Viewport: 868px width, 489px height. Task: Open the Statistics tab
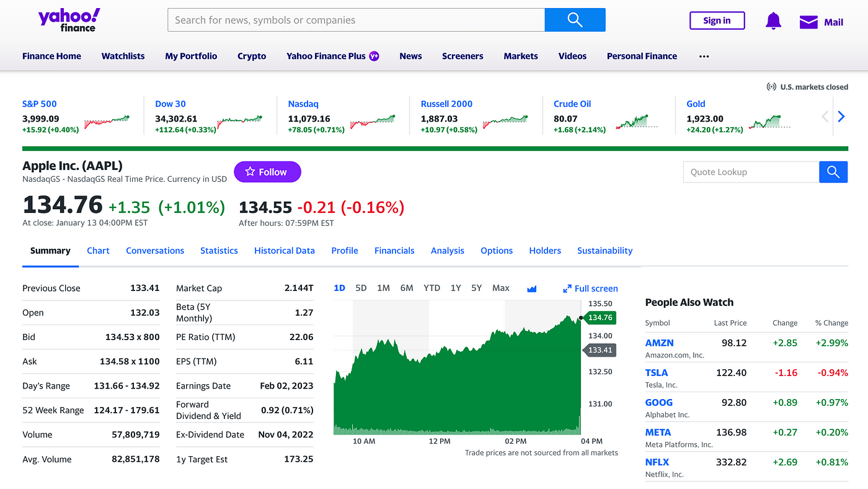point(219,251)
